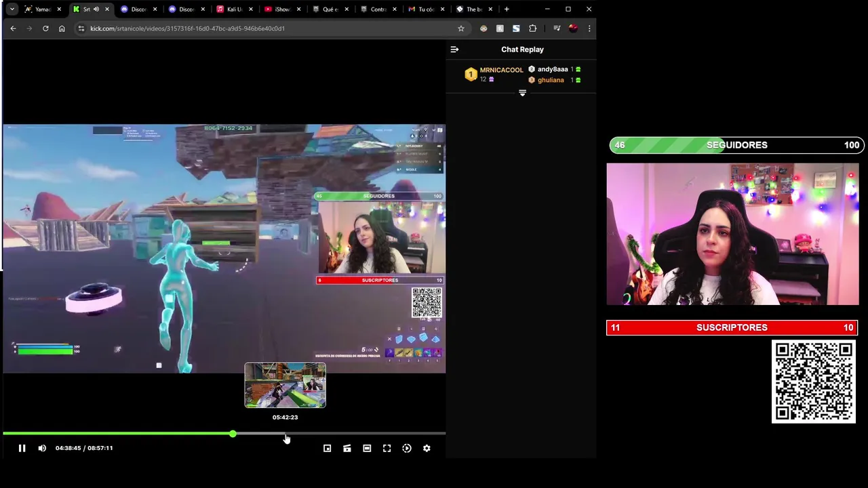The height and width of the screenshot is (488, 868).
Task: Open browser media controls
Action: point(557,28)
